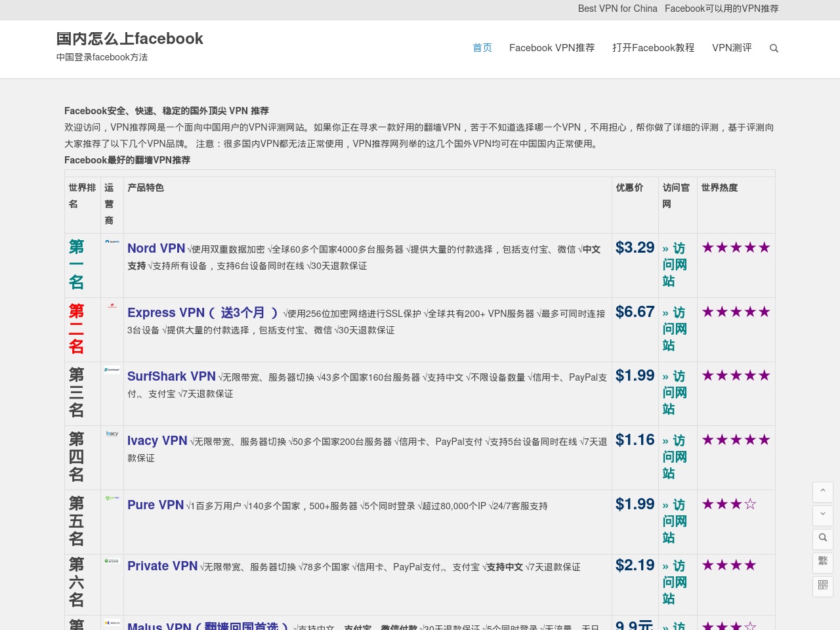Click the scroll-to-top arrow button

pos(823,492)
